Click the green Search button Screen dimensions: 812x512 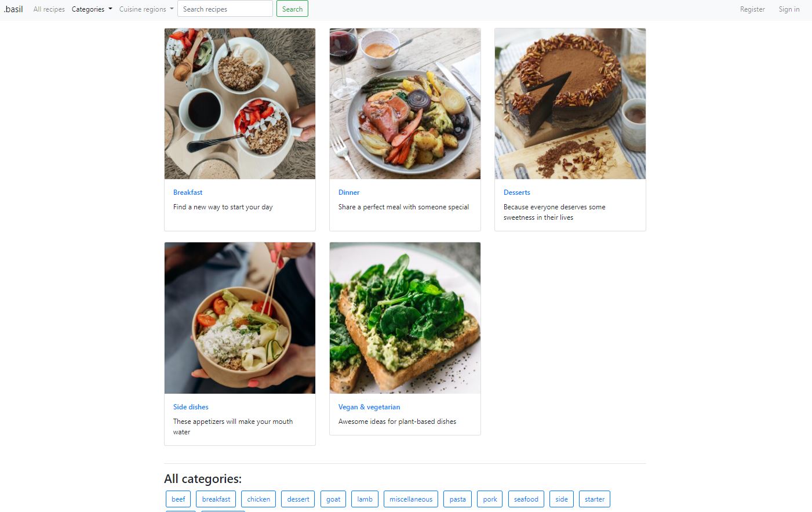(x=292, y=9)
